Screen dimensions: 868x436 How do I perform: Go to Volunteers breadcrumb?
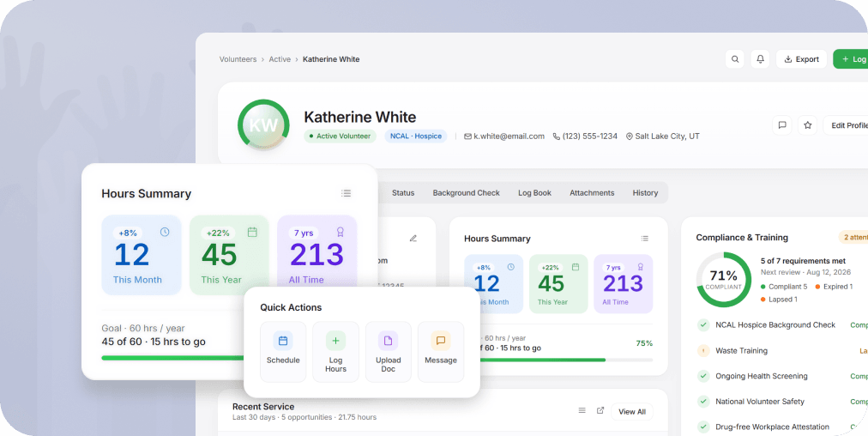[x=238, y=59]
